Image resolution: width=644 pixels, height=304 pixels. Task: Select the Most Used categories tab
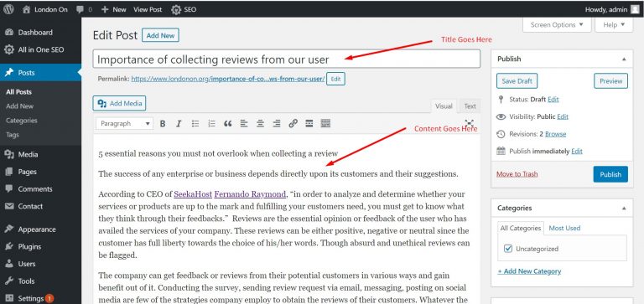(x=564, y=228)
